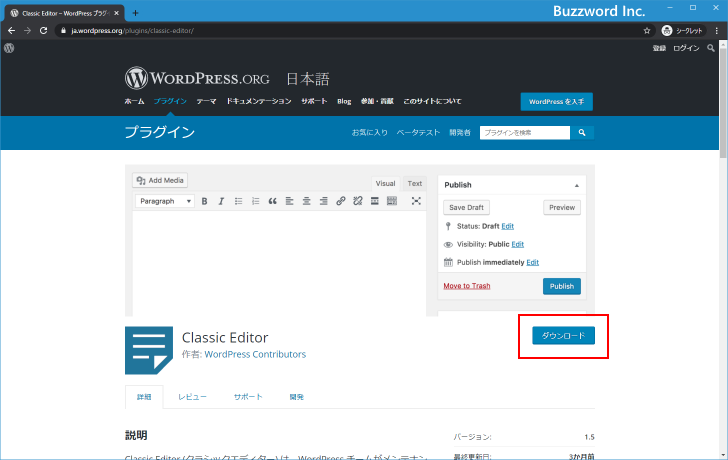The image size is (728, 460).
Task: Collapse the Publish panel arrow
Action: coord(576,185)
